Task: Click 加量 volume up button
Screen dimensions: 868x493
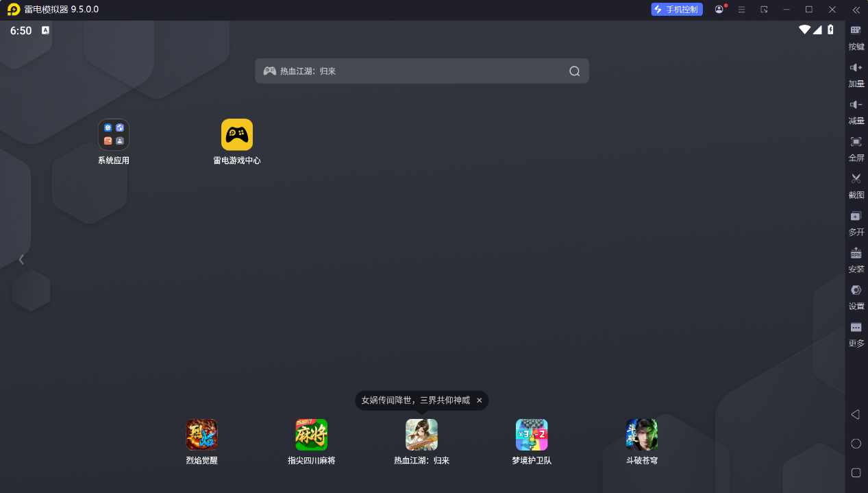Action: point(856,75)
